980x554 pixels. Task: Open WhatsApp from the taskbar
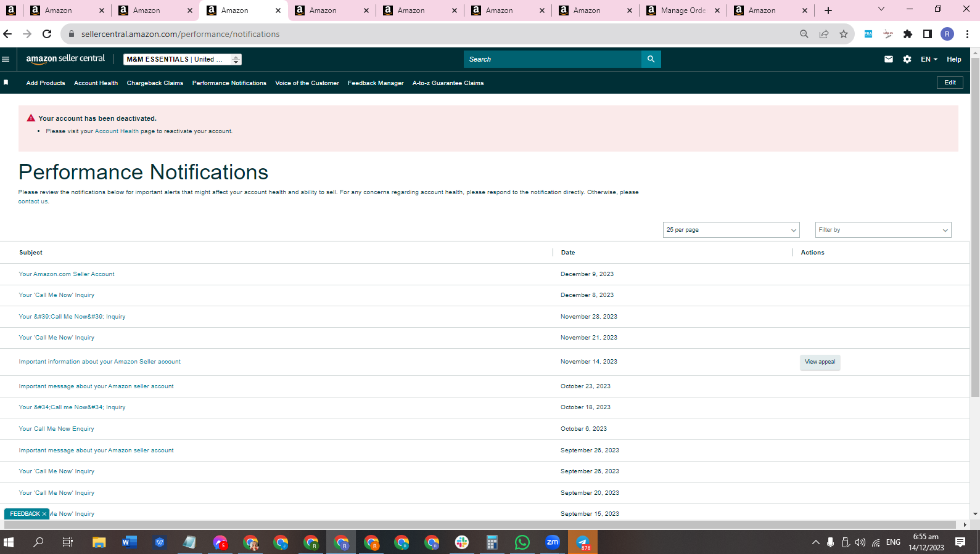click(522, 542)
